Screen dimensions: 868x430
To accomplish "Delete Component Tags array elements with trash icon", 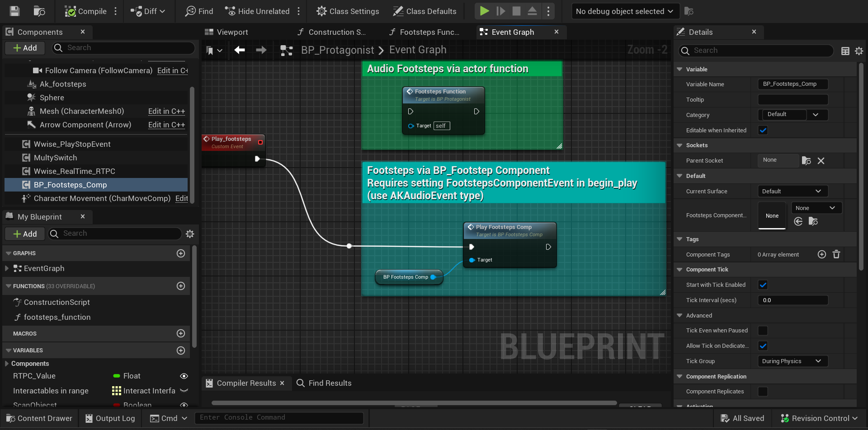I will tap(836, 255).
